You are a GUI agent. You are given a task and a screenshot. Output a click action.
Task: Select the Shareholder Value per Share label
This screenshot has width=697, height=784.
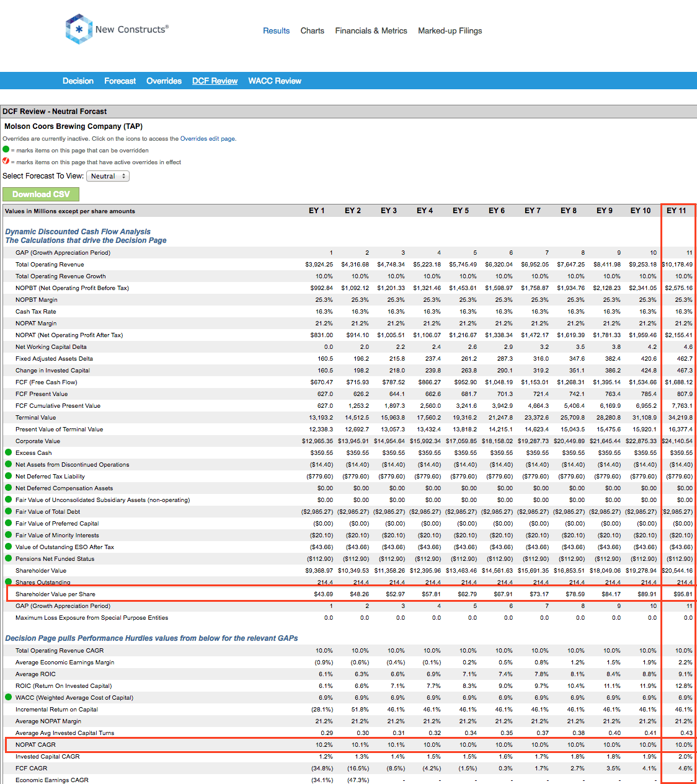(x=55, y=594)
